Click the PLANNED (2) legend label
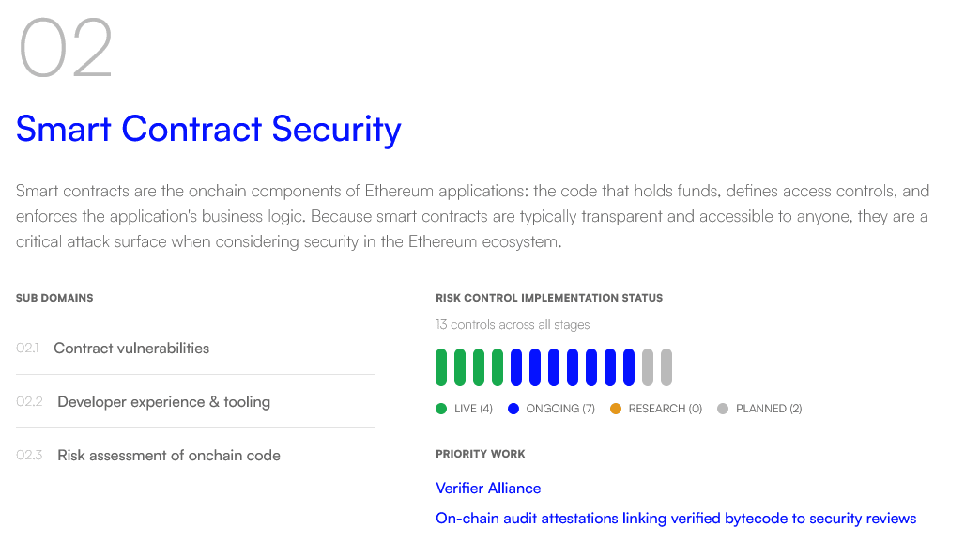Viewport: 980px width, 543px height. [769, 409]
